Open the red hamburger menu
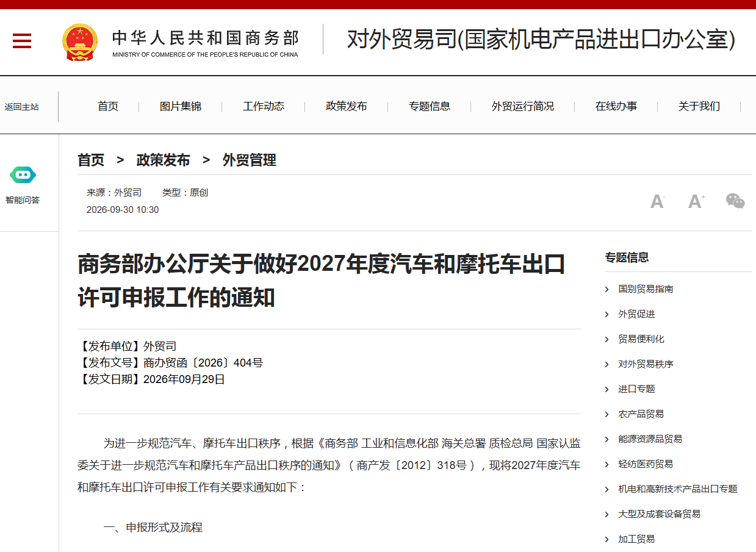756x552 pixels. [22, 41]
